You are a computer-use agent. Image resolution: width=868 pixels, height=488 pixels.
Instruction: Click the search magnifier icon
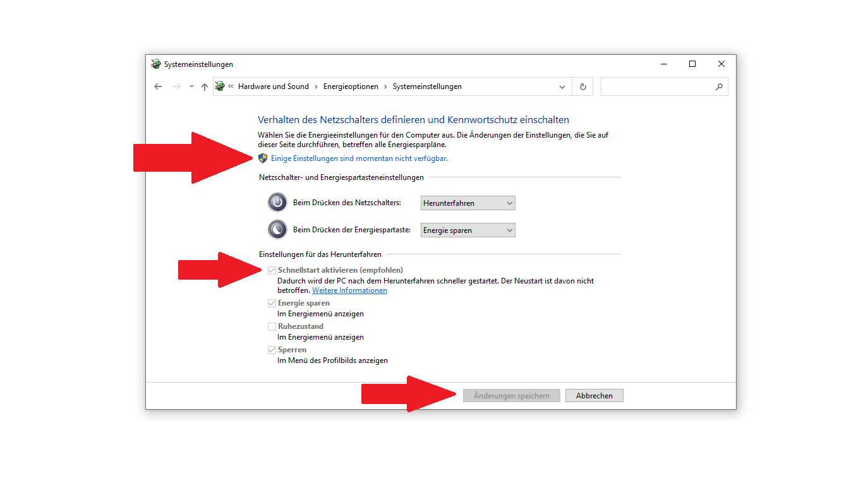719,86
